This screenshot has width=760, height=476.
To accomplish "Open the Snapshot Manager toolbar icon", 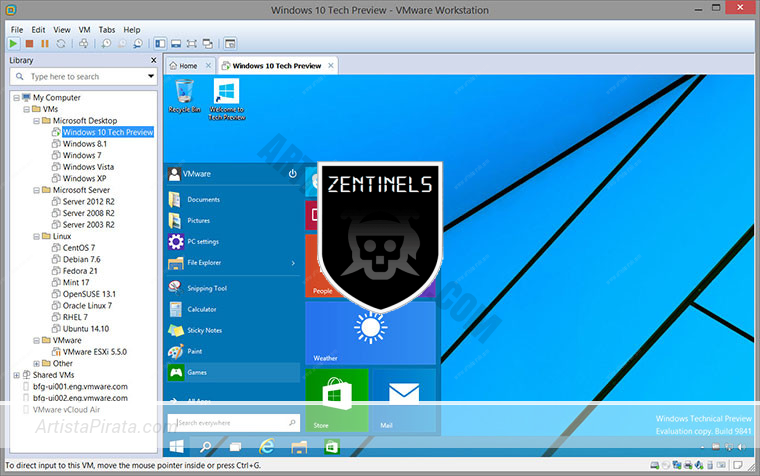I will 138,44.
